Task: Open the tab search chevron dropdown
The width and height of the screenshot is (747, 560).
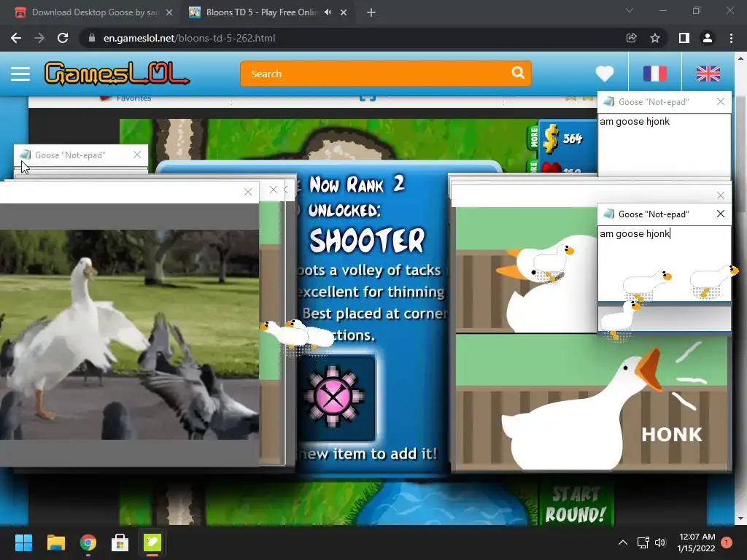Action: 630,10
